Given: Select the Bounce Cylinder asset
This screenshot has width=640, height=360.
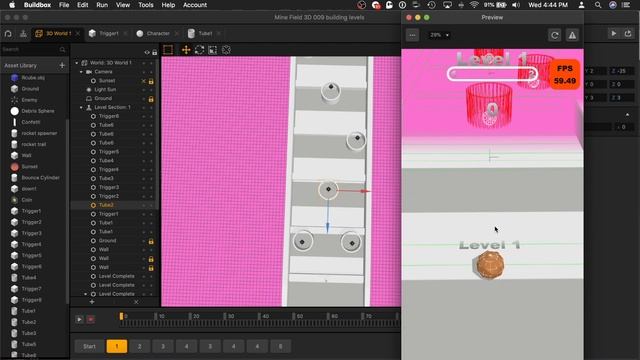Looking at the screenshot, I should [36, 178].
